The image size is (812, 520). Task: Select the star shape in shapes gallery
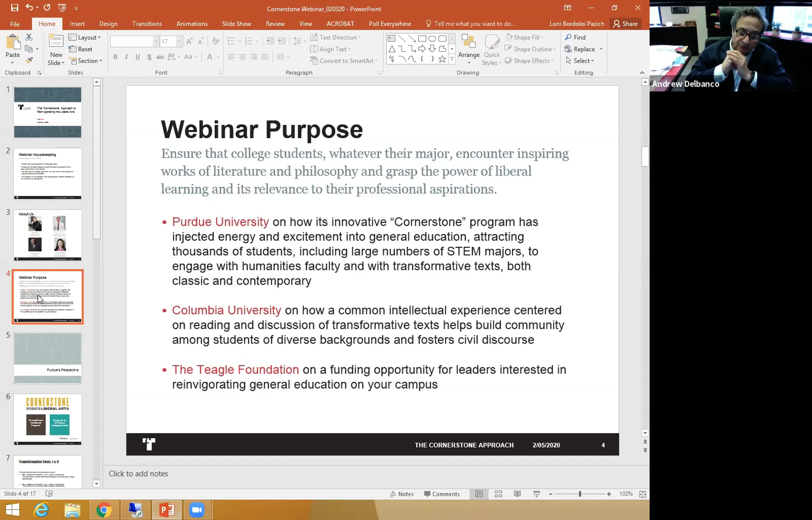(442, 59)
